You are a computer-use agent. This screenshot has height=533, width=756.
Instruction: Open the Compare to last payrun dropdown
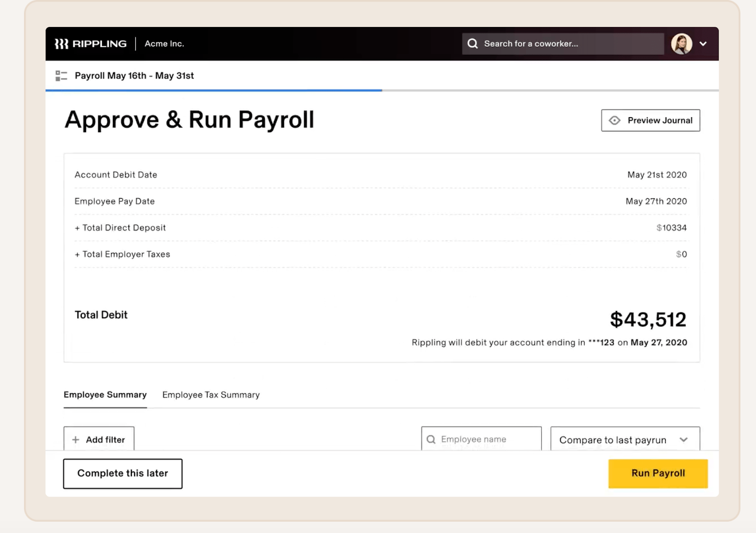click(625, 440)
